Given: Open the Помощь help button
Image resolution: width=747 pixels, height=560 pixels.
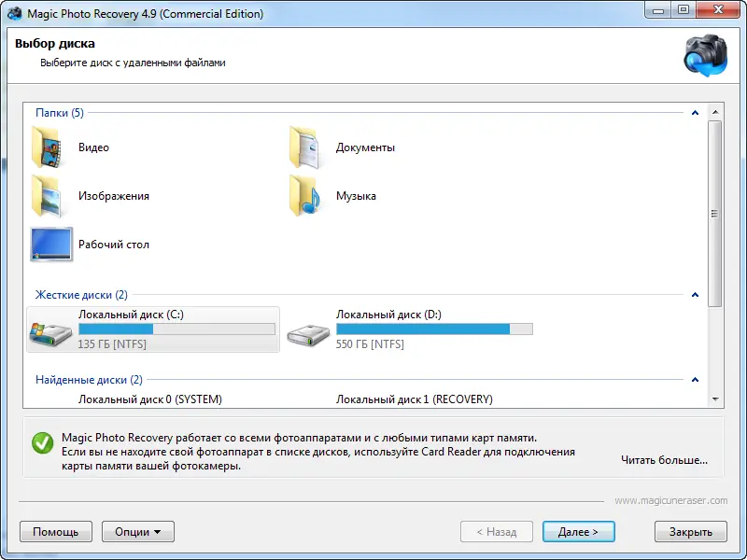Looking at the screenshot, I should [x=56, y=531].
